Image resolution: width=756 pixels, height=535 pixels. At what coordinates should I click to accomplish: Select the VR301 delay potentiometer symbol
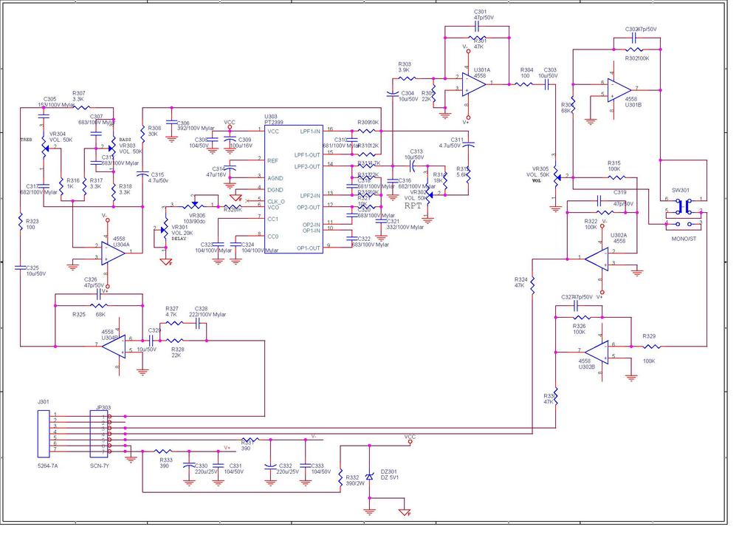tap(165, 230)
